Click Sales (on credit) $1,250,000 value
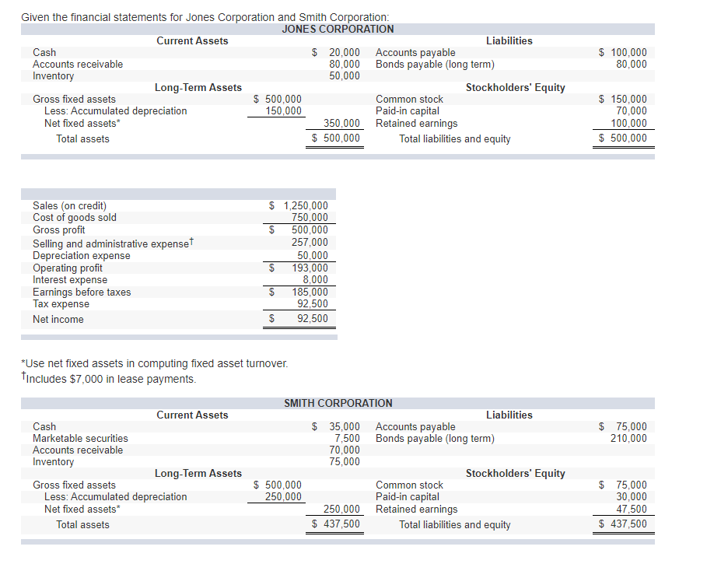This screenshot has width=728, height=564. (299, 205)
